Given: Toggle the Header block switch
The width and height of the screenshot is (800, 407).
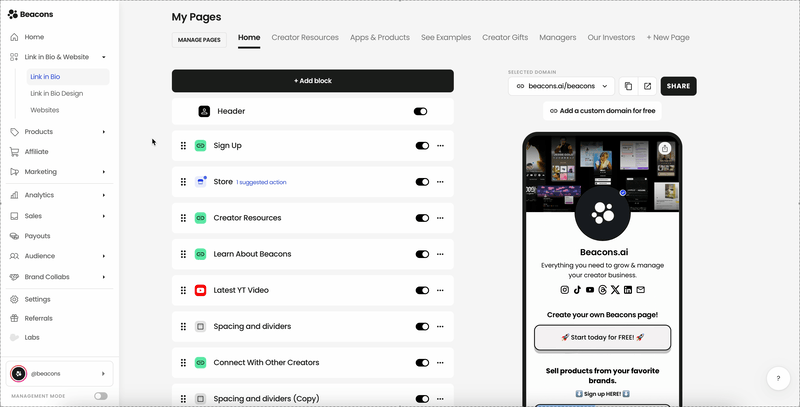Looking at the screenshot, I should pos(420,111).
